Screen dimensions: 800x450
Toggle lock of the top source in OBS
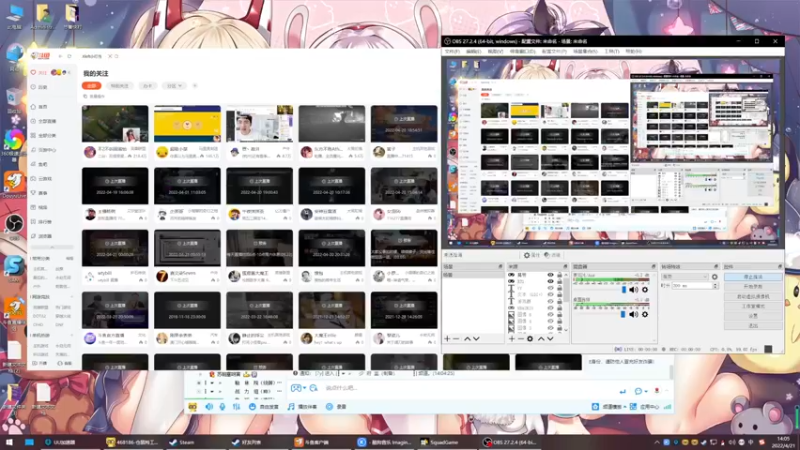[560, 274]
